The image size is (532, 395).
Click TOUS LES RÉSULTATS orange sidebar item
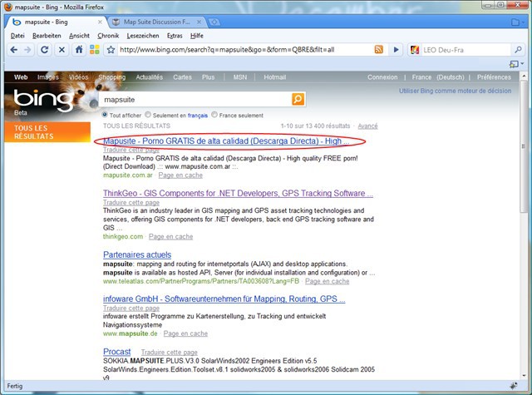click(47, 132)
